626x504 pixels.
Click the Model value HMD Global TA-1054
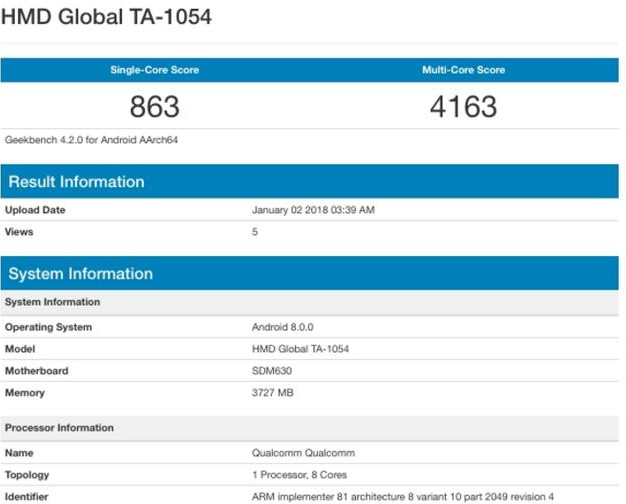click(x=301, y=349)
